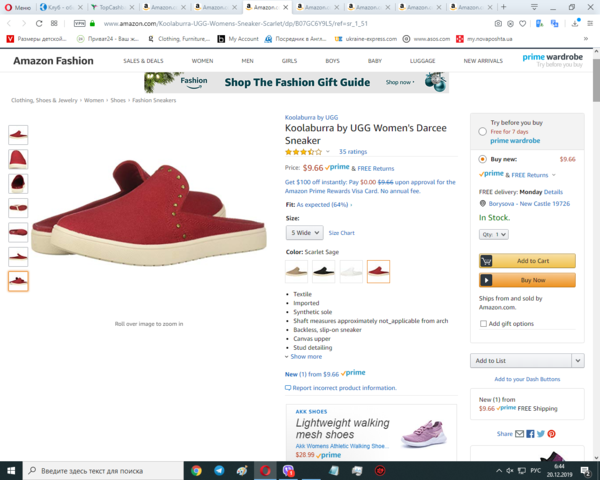The height and width of the screenshot is (480, 600).
Task: Take snapshot with camera icon in address bar
Action: [498, 24]
